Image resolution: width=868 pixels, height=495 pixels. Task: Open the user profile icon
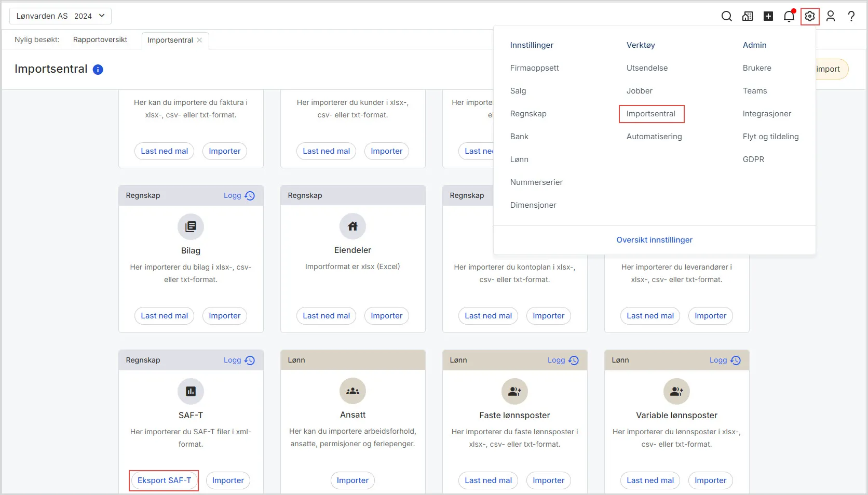831,16
